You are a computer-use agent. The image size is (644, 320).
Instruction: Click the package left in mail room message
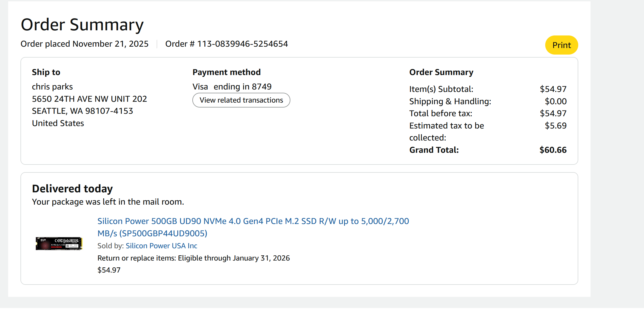(108, 202)
